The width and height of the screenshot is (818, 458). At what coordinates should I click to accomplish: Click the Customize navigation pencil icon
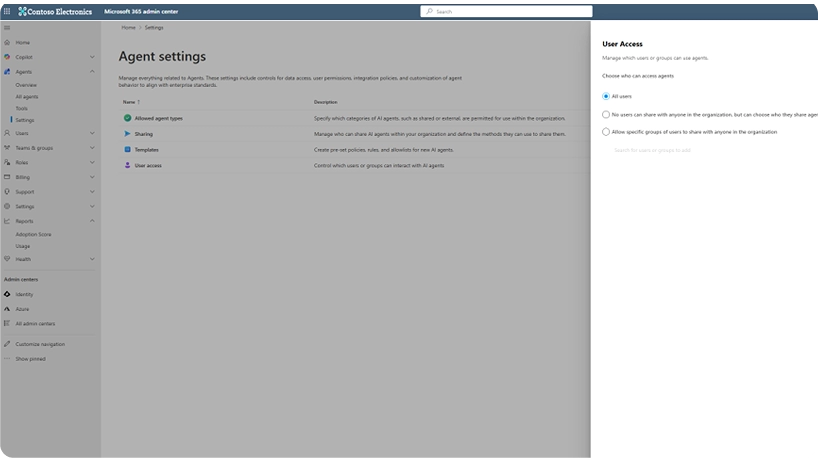pos(7,344)
